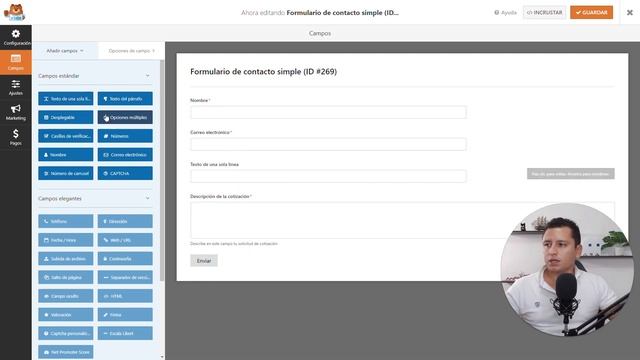Collapse the Campos elegantes section
640x360 pixels.
click(148, 198)
